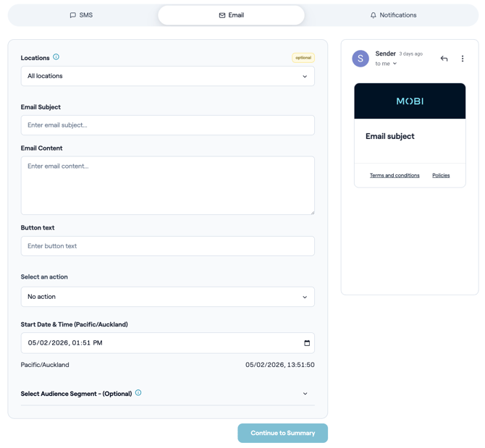Click the Locations info icon
Screen dimensions: 485x448
pyautogui.click(x=56, y=57)
